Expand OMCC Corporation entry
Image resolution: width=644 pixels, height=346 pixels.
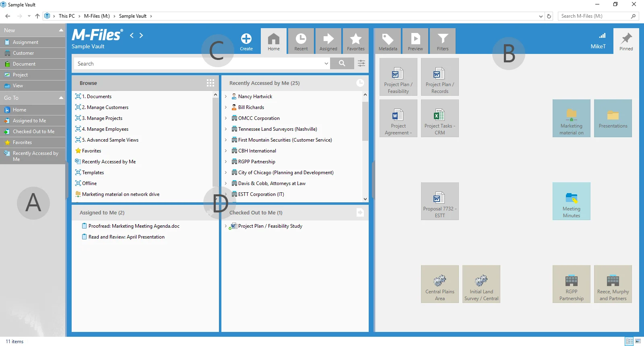pos(226,118)
